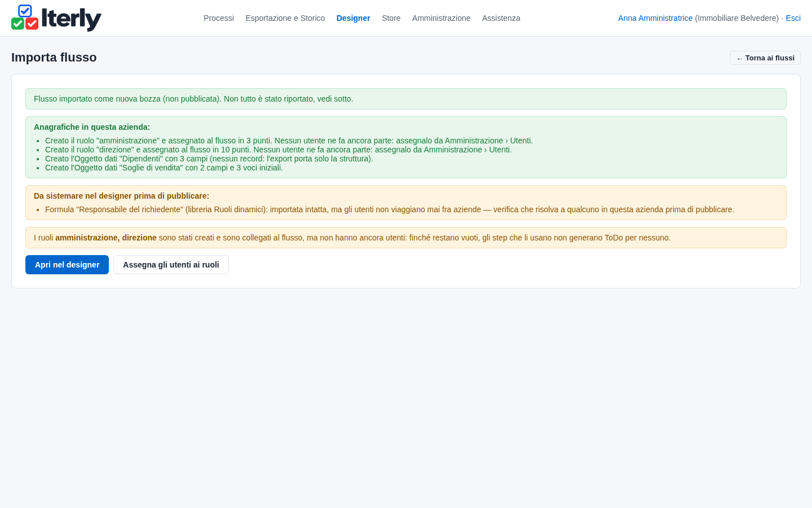Click the Responsabile del richiedente formula note
Viewport: 812px width, 508px height.
pos(390,209)
